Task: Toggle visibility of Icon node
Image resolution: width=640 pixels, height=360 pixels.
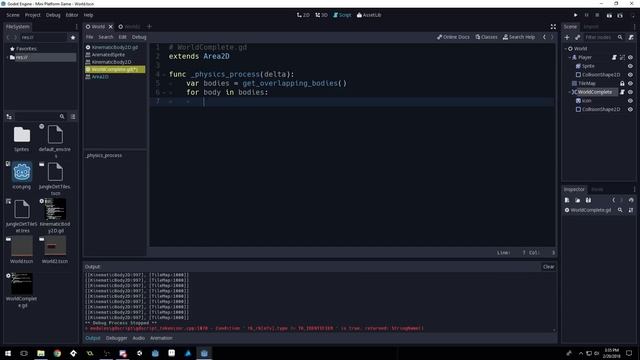Action: [x=631, y=101]
